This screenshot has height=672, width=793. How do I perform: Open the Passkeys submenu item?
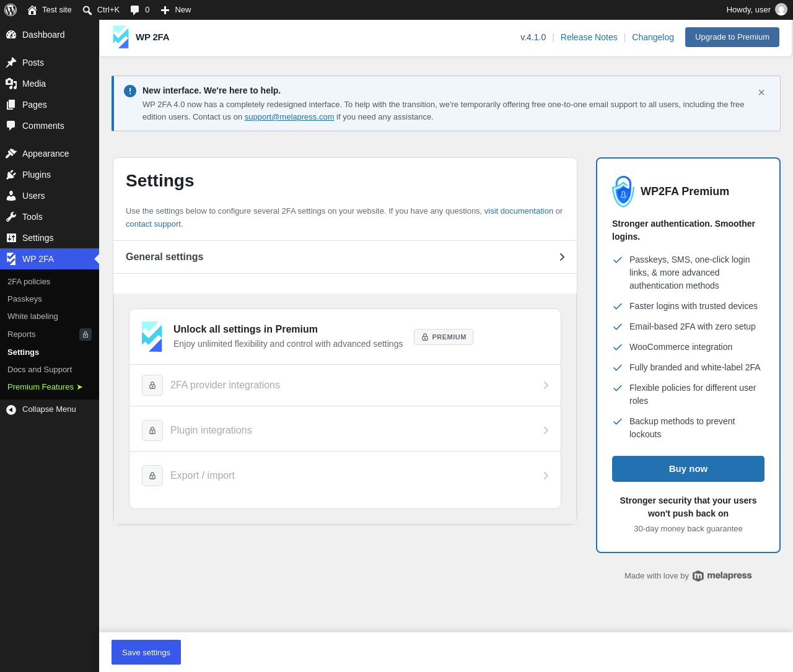50,299
